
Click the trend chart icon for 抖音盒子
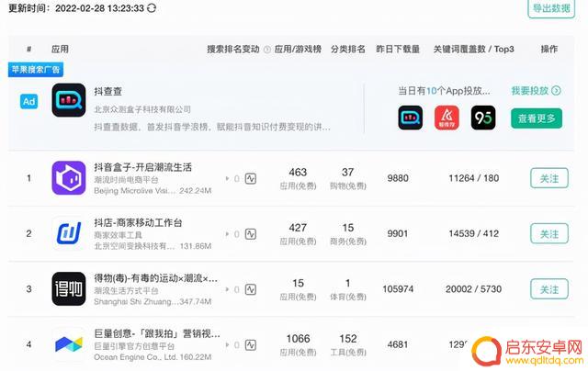[251, 179]
